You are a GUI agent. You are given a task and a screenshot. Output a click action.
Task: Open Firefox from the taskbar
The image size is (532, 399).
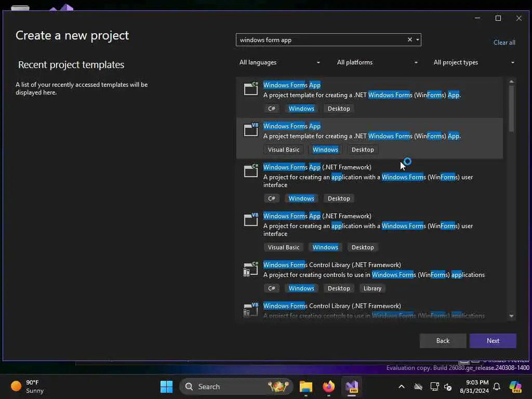pos(328,387)
